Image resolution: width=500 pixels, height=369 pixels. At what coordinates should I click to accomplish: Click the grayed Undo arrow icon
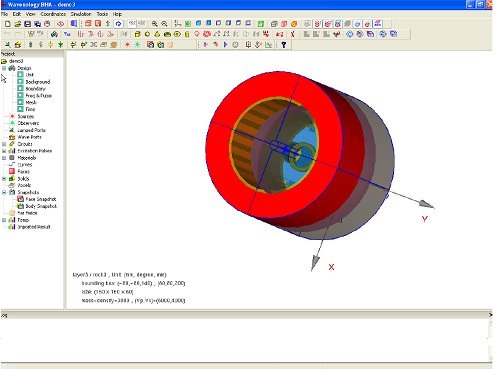7,34
